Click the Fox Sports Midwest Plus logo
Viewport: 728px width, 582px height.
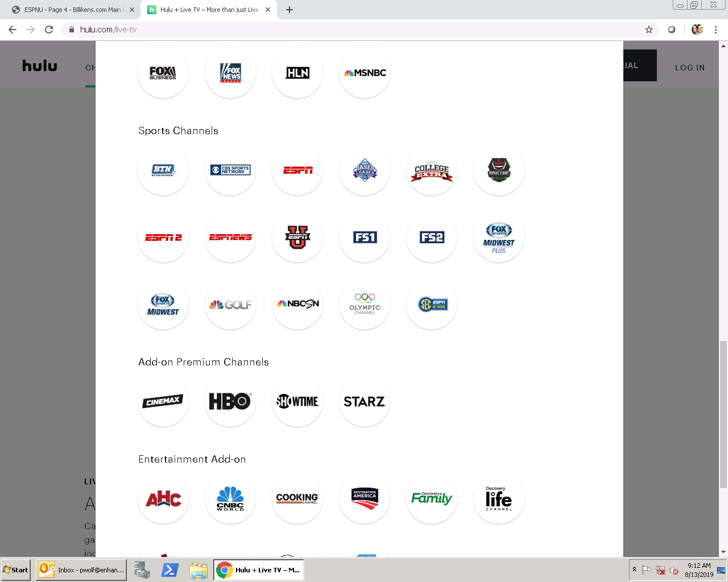click(499, 237)
